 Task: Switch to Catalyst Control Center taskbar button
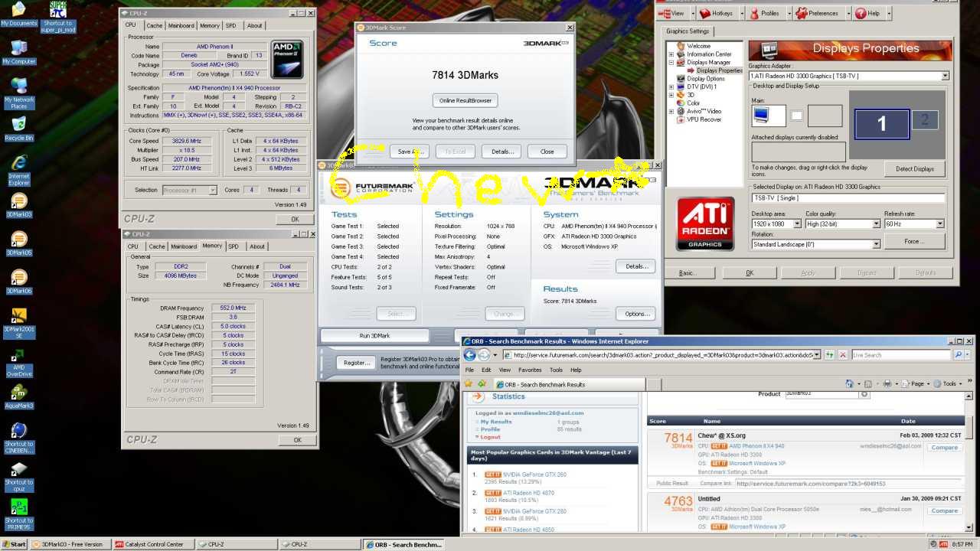[153, 544]
